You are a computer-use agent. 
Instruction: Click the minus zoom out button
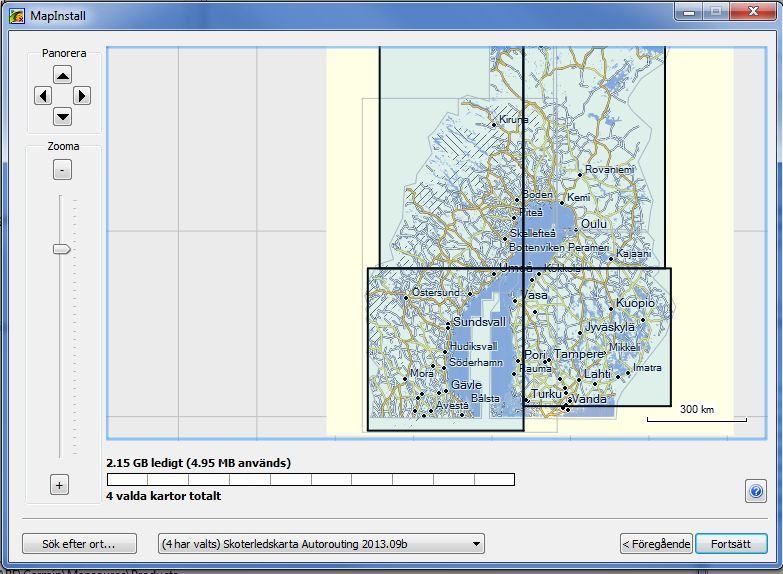click(x=62, y=170)
